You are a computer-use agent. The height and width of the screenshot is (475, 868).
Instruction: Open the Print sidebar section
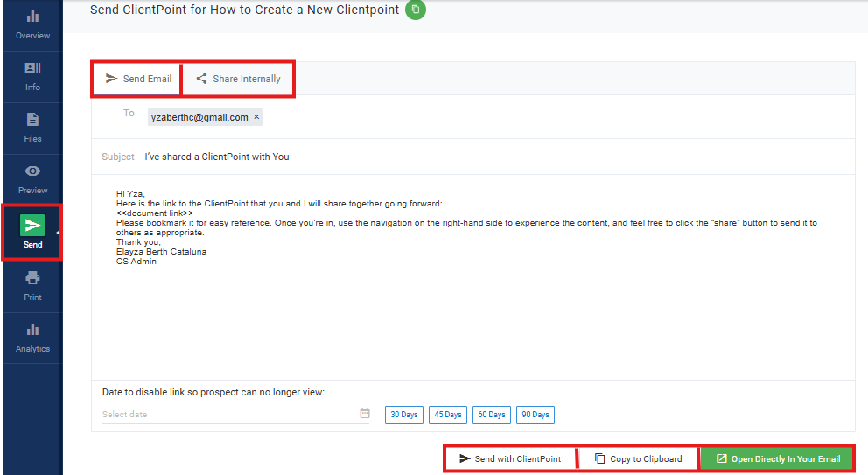pos(32,286)
